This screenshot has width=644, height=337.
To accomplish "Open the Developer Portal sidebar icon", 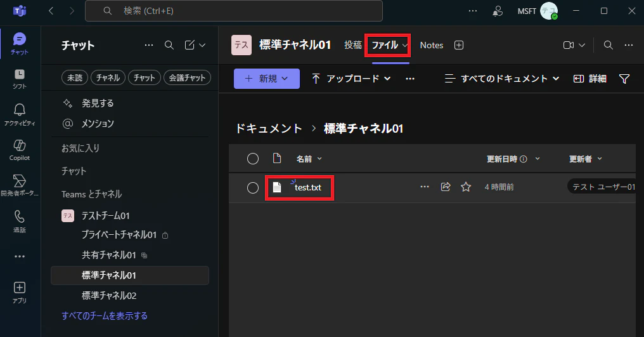I will click(19, 185).
